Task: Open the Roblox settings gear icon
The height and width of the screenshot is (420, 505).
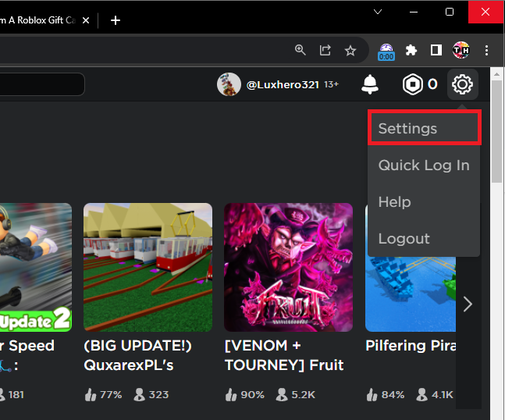Action: [x=463, y=84]
